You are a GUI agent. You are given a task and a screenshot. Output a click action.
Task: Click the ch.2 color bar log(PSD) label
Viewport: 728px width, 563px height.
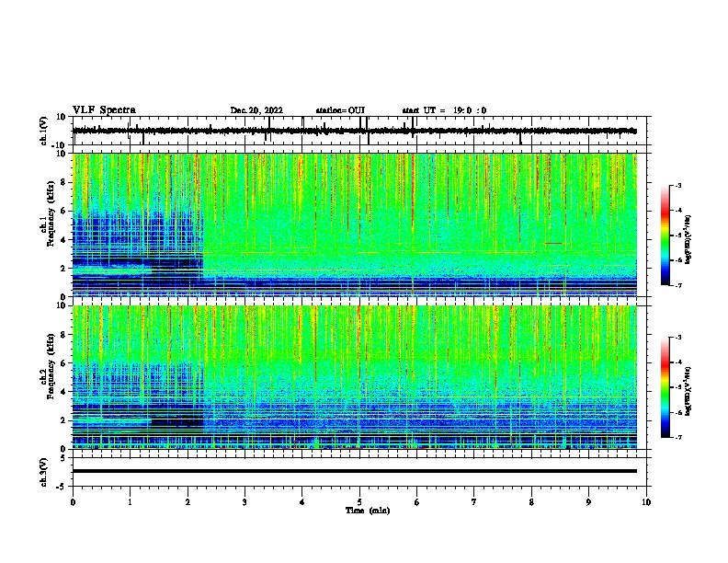pos(688,391)
